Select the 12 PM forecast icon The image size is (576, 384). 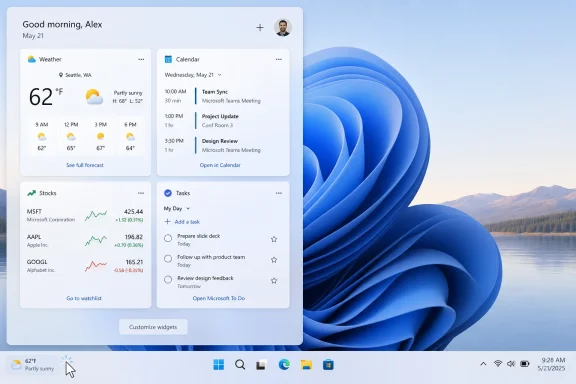point(71,137)
